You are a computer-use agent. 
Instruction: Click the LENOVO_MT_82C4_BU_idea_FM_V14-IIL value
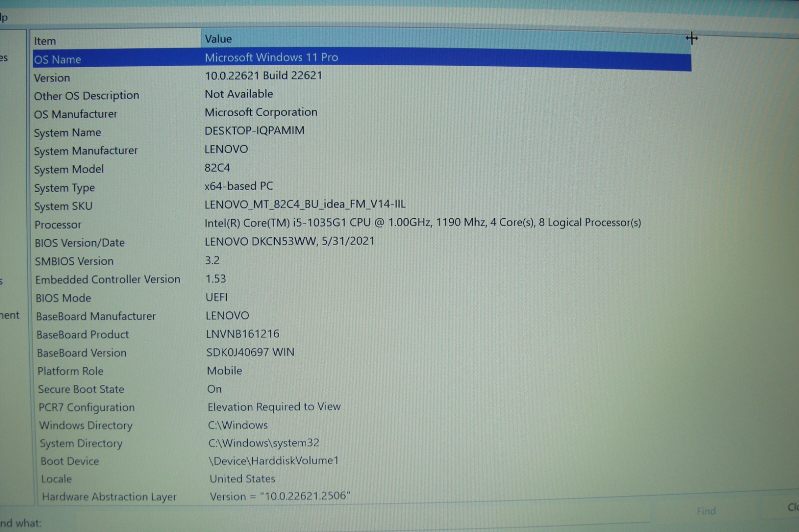(x=305, y=204)
